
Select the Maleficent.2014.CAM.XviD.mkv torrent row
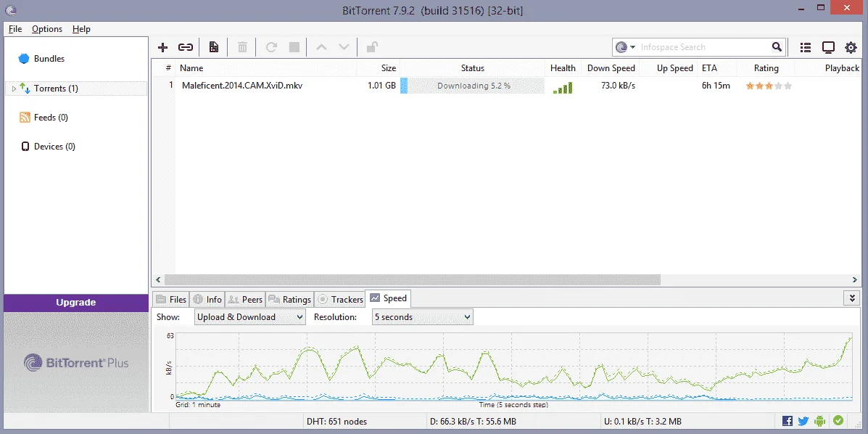pyautogui.click(x=507, y=86)
